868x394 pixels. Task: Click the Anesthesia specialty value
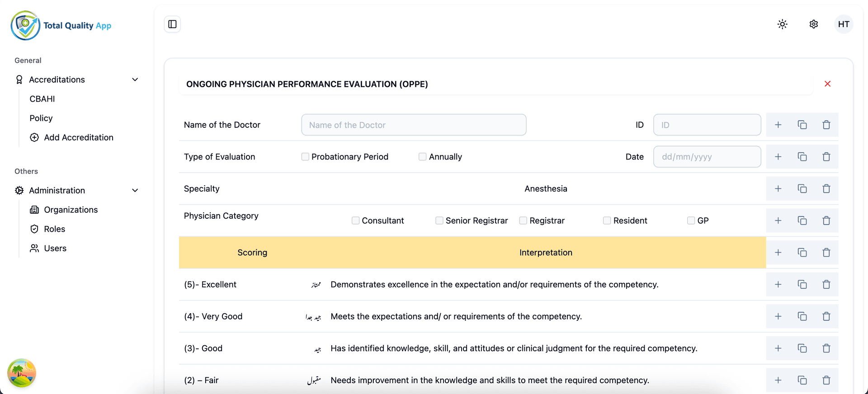tap(546, 188)
